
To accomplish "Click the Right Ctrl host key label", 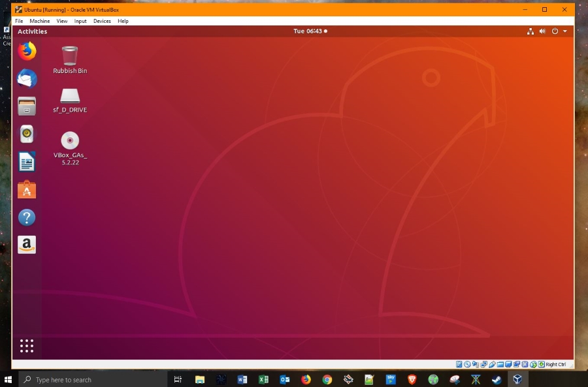I will tap(556, 364).
